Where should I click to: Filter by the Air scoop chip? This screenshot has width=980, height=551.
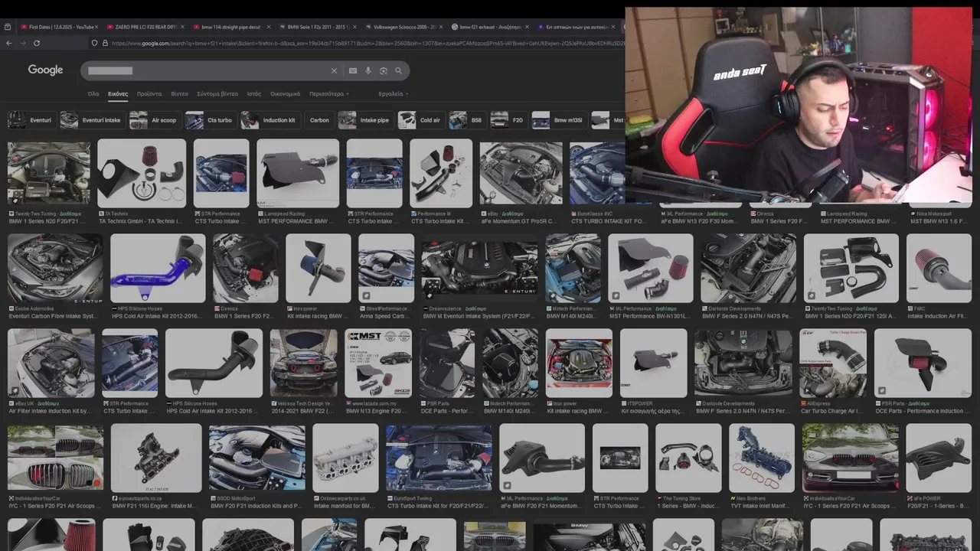pos(155,120)
